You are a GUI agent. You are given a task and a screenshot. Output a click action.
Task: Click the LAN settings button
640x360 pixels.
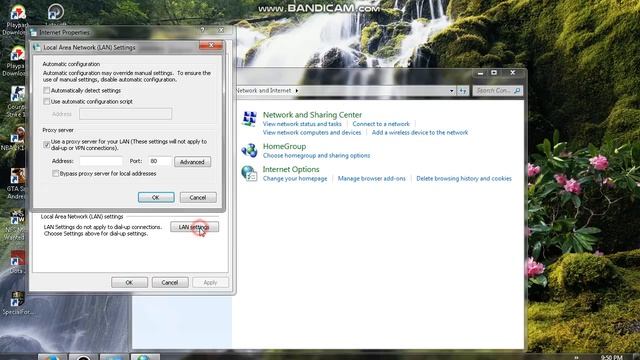pos(194,227)
